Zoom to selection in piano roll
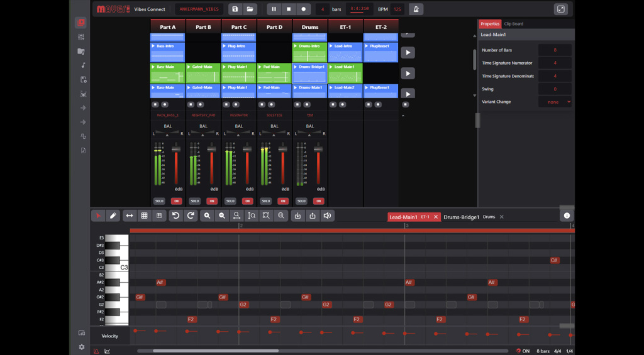This screenshot has width=644, height=355. [x=266, y=216]
